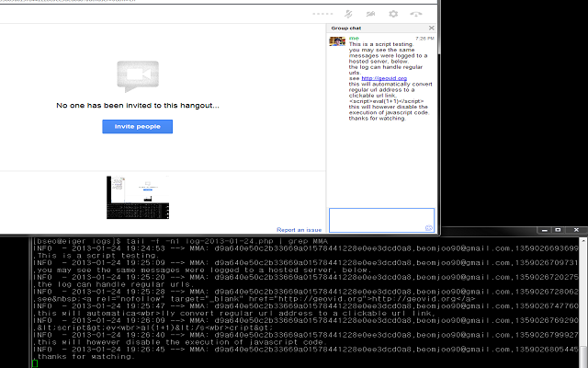Close the terminal window
This screenshot has height=368, width=588.
coord(576,230)
